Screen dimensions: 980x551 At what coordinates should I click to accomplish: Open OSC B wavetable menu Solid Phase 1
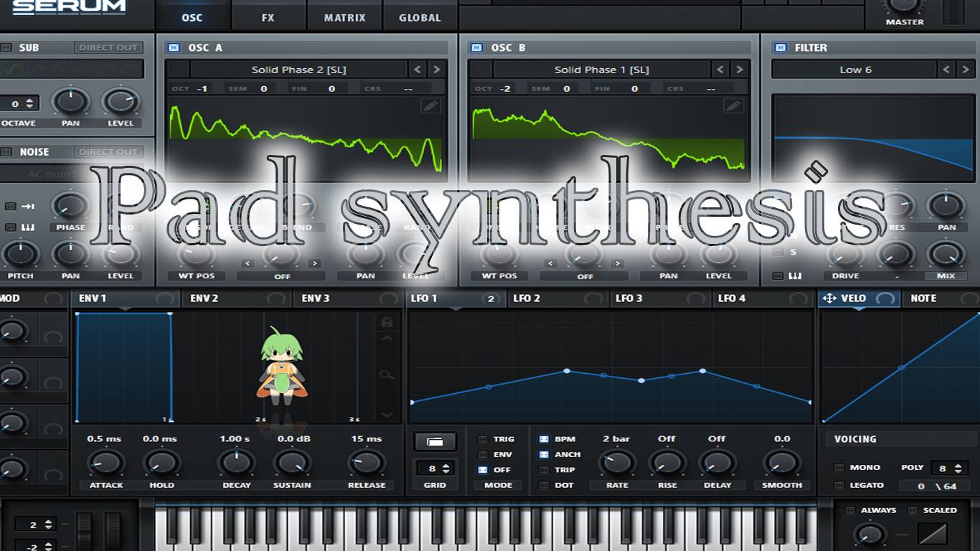click(x=601, y=70)
